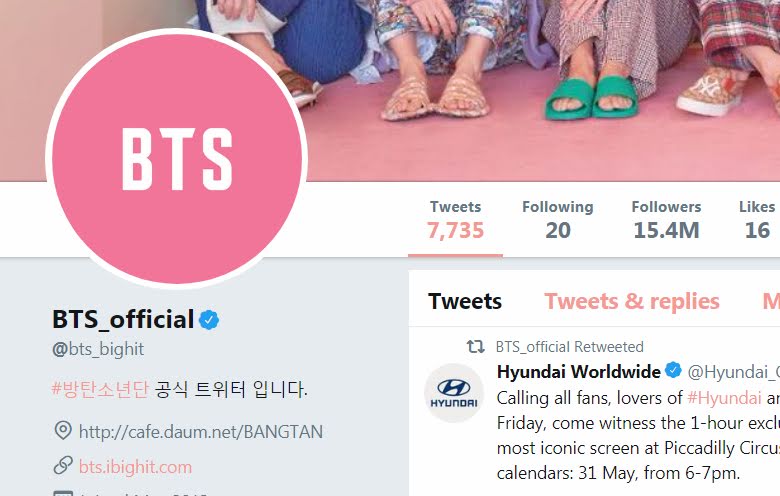Click the location pin icon in bio

pyautogui.click(x=63, y=431)
